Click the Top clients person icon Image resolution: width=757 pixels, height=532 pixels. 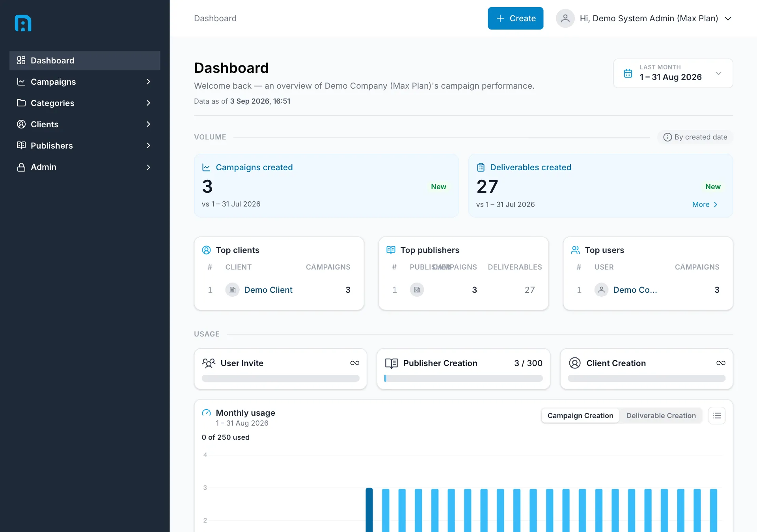tap(206, 250)
